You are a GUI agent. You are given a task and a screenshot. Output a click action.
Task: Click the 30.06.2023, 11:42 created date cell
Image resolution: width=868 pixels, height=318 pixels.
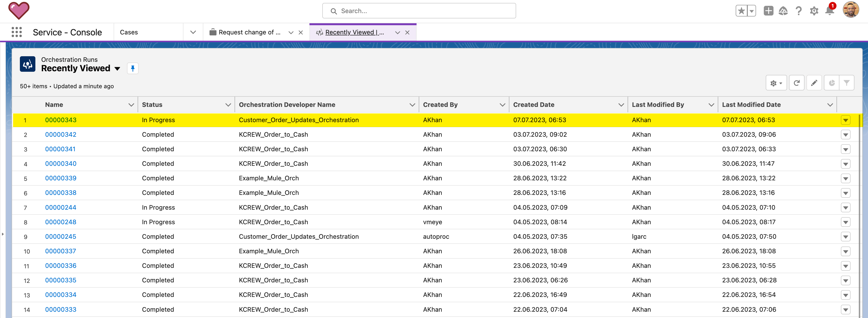[539, 164]
